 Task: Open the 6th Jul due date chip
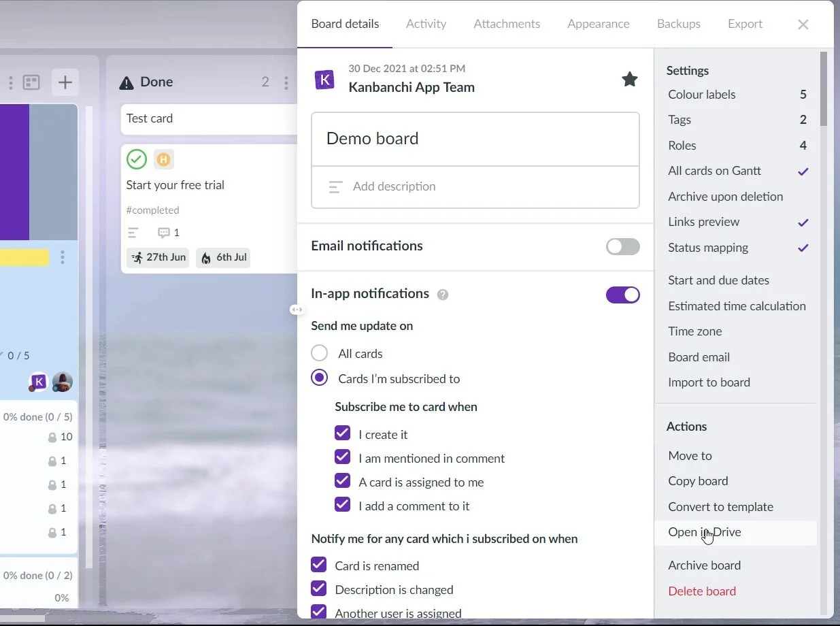click(223, 257)
